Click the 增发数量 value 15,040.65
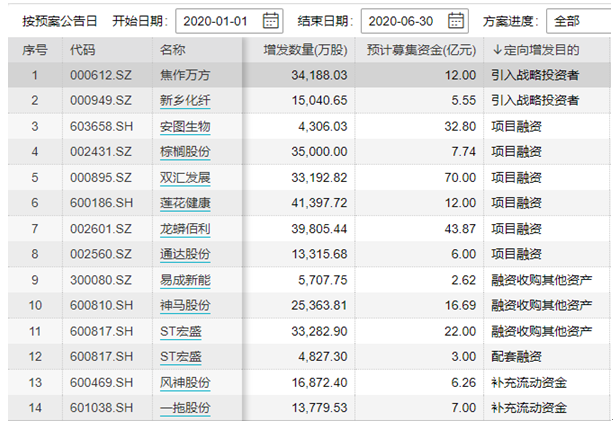The height and width of the screenshot is (424, 613). (319, 100)
